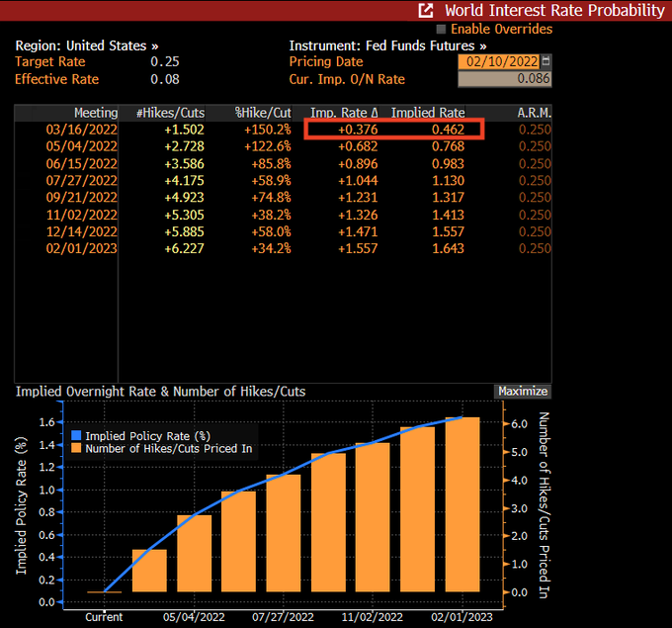Open the 02/01/2023 meeting date

[81, 248]
